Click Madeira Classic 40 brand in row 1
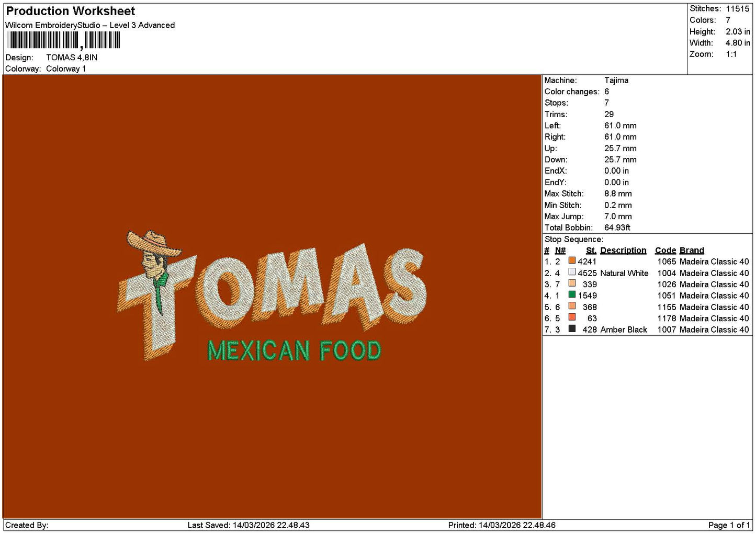756x534 pixels. [x=714, y=262]
